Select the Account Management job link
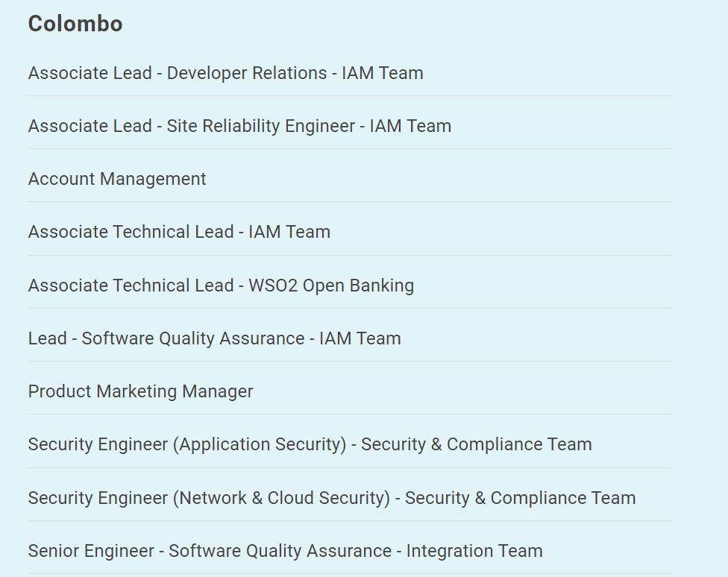 point(117,179)
